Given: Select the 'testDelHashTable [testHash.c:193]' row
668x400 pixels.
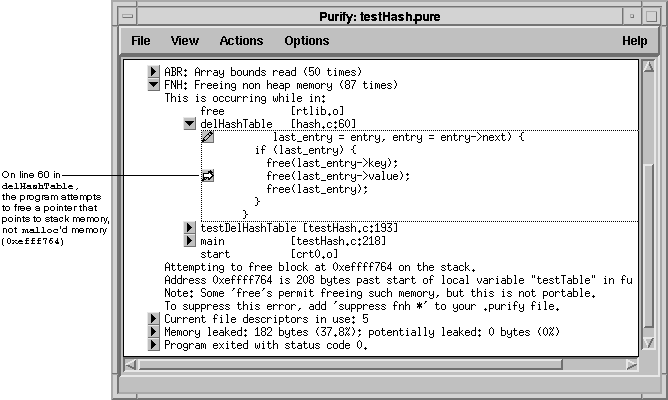Looking at the screenshot, I should [x=299, y=228].
